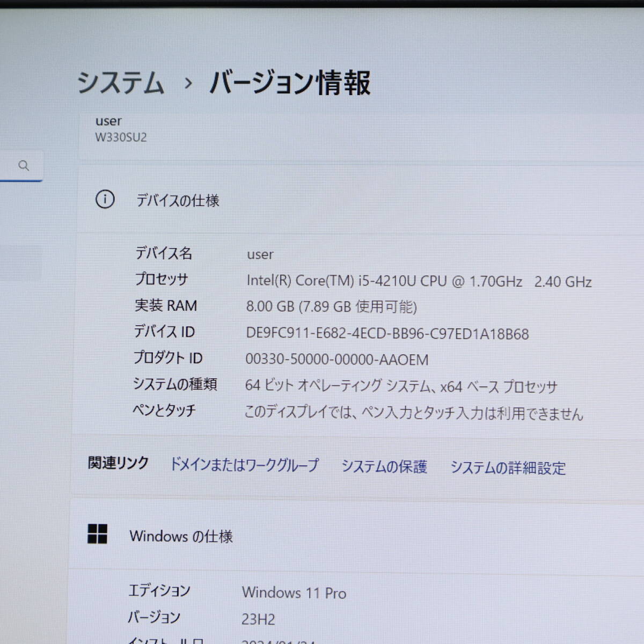
Task: Click the settings search input field
Action: tap(21, 166)
